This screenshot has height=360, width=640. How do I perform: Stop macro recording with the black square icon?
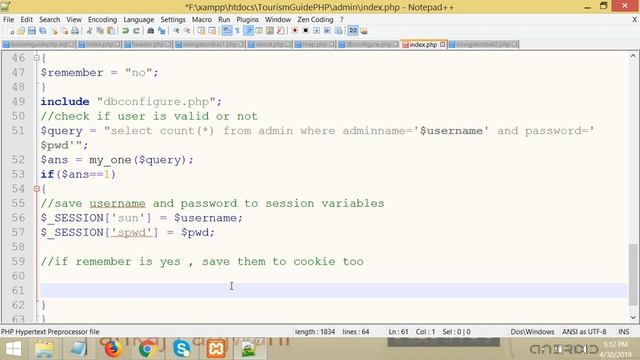click(x=305, y=31)
